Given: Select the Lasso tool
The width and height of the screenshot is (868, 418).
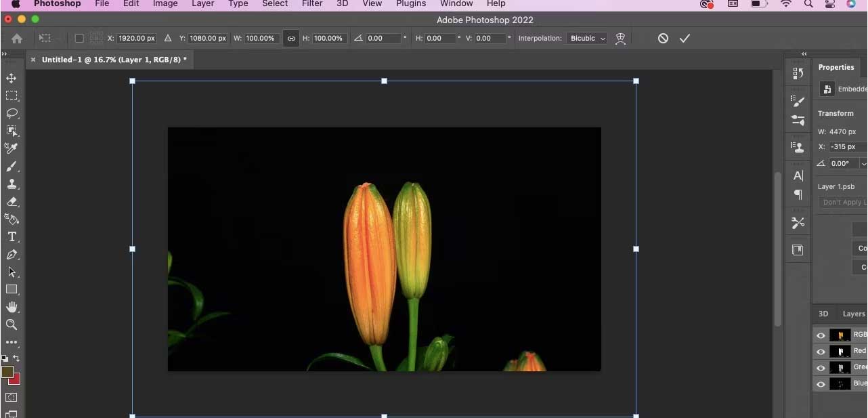Looking at the screenshot, I should click(11, 113).
